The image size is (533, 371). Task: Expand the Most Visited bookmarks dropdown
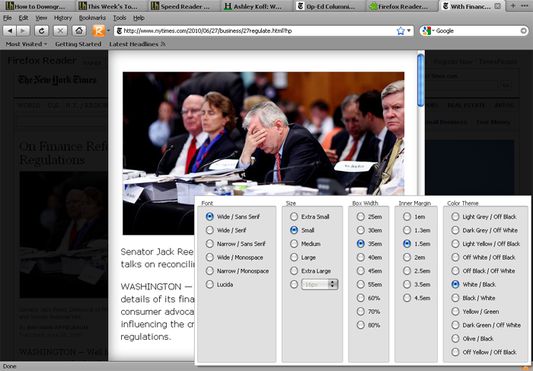pyautogui.click(x=26, y=44)
